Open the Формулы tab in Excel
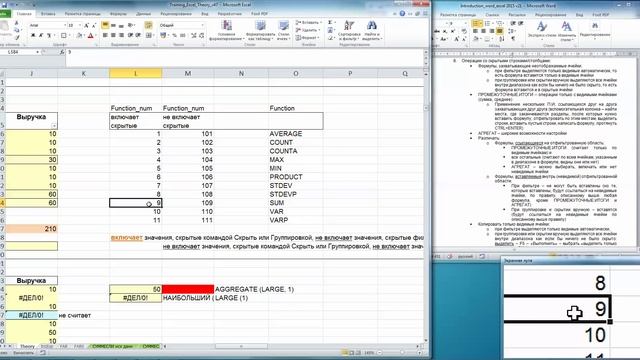The image size is (640, 360). 118,14
